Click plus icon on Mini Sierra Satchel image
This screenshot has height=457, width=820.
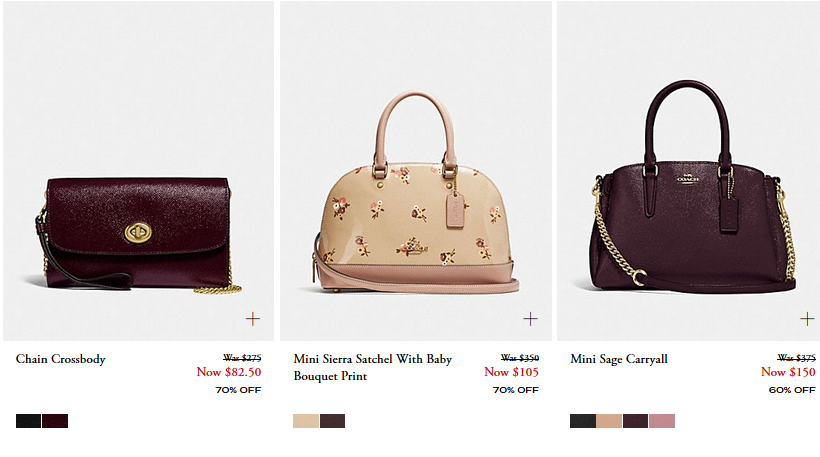click(530, 318)
